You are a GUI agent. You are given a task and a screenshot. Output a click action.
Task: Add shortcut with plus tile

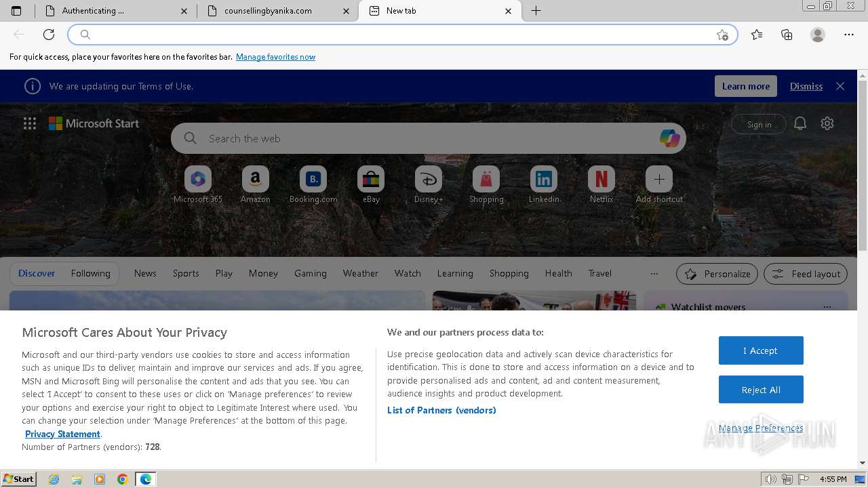tap(659, 184)
